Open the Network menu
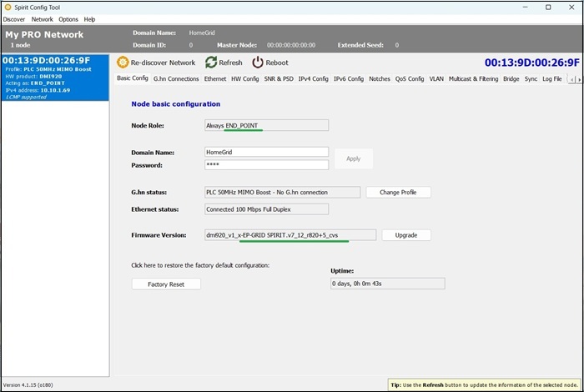Image resolution: width=584 pixels, height=392 pixels. pyautogui.click(x=42, y=19)
